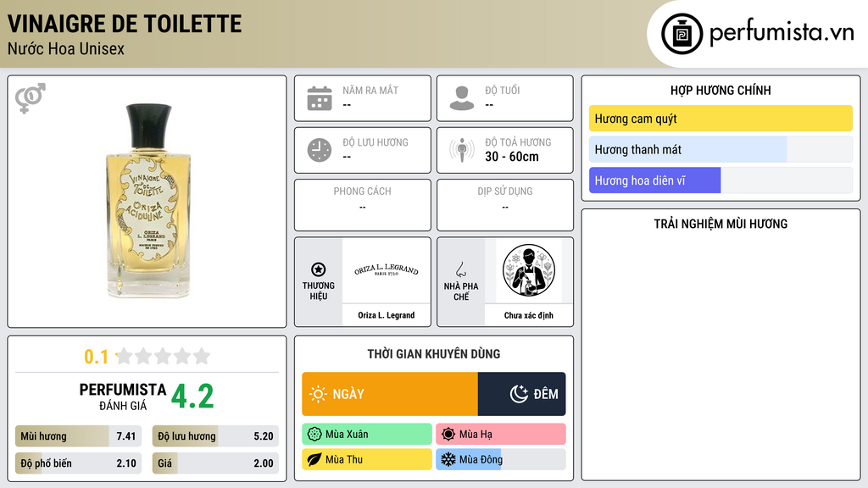The image size is (868, 488).
Task: Click the flower icon next to Mùa Xuân
Action: tap(314, 435)
